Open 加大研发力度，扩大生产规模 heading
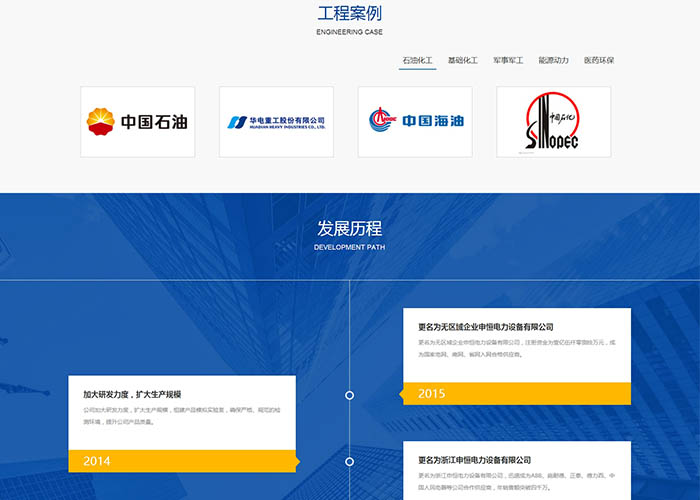The width and height of the screenshot is (700, 500). pos(132,394)
